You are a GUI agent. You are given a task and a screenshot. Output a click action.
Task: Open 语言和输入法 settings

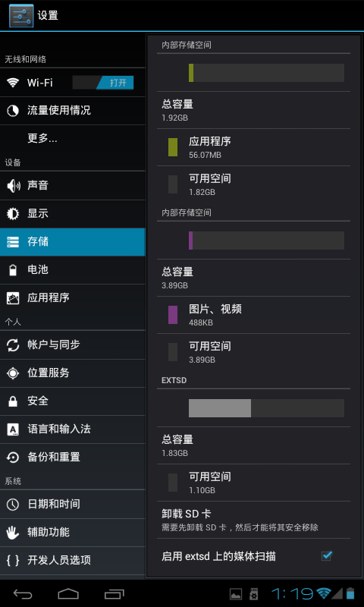(73, 429)
